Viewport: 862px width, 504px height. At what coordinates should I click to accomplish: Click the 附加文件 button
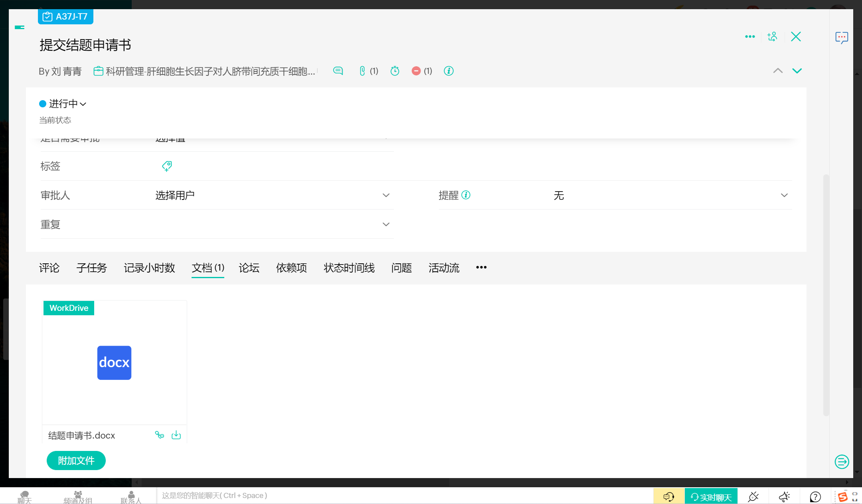[76, 461]
